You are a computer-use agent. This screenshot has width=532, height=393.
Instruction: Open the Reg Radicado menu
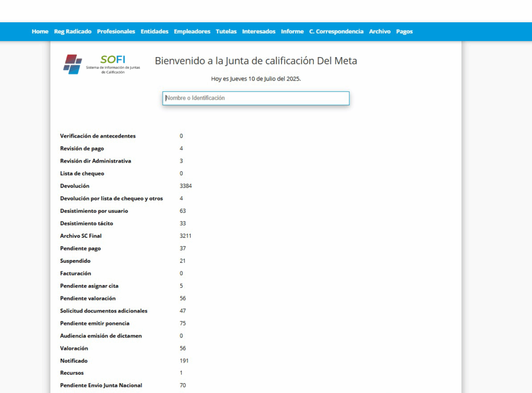click(x=73, y=32)
